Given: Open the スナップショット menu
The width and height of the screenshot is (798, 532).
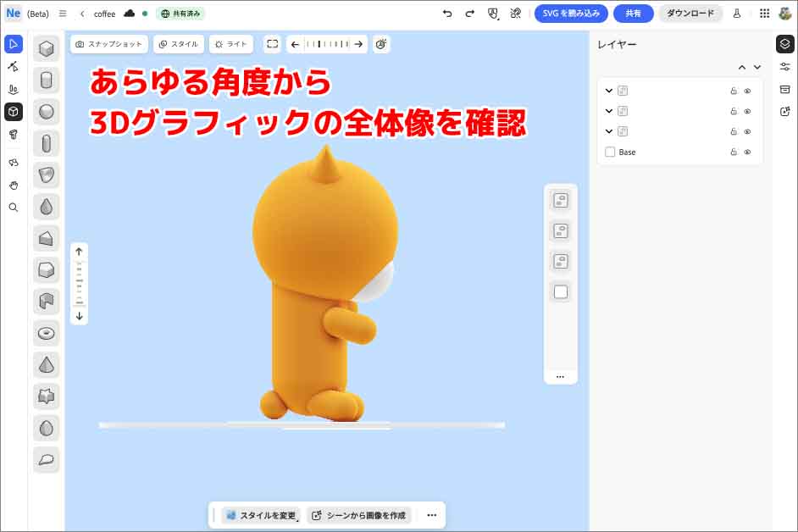Looking at the screenshot, I should click(109, 44).
